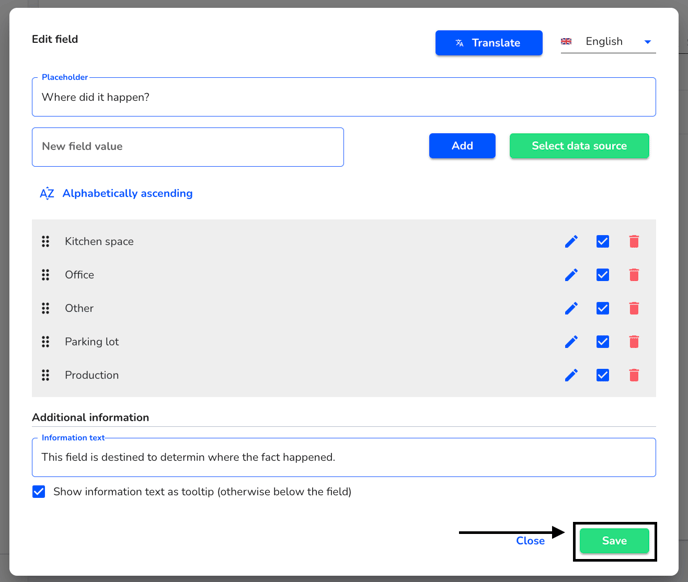
Task: Grab the drag handle for Production
Action: coord(45,375)
